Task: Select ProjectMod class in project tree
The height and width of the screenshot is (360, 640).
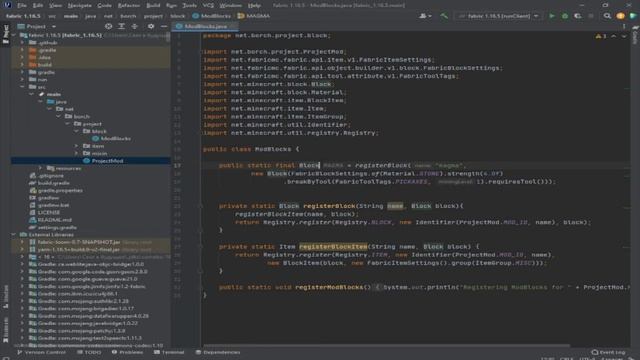Action: pyautogui.click(x=107, y=161)
